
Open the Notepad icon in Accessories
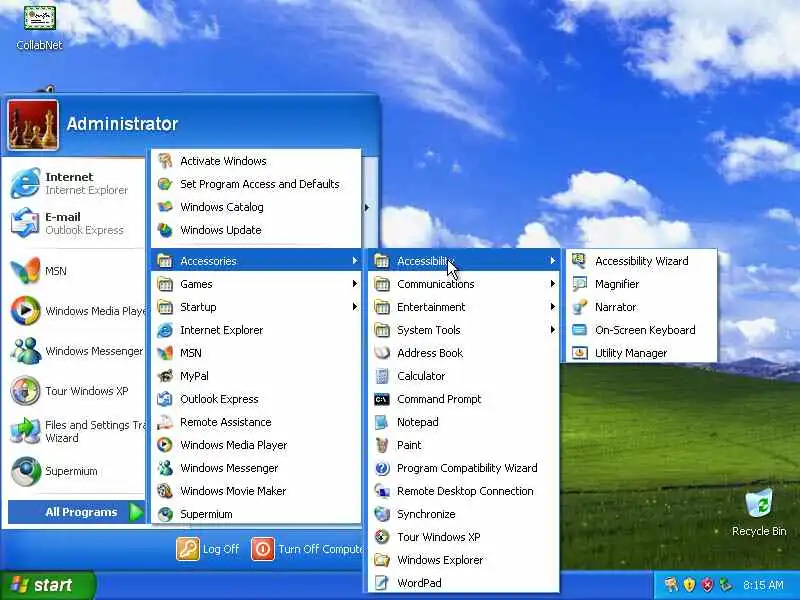point(382,422)
